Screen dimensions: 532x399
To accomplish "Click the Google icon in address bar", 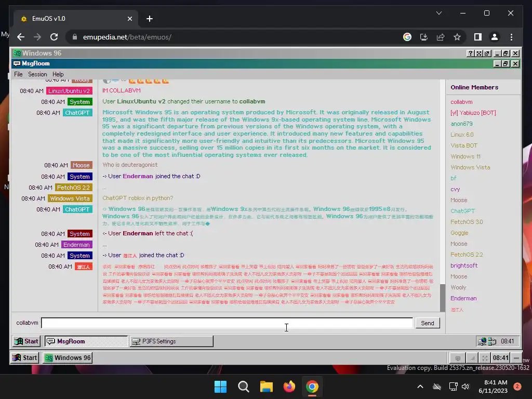I will pyautogui.click(x=407, y=37).
